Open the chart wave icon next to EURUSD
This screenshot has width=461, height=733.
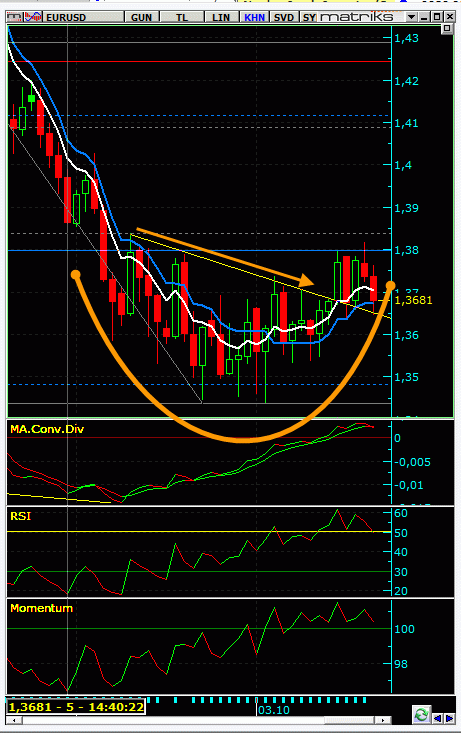click(x=33, y=17)
